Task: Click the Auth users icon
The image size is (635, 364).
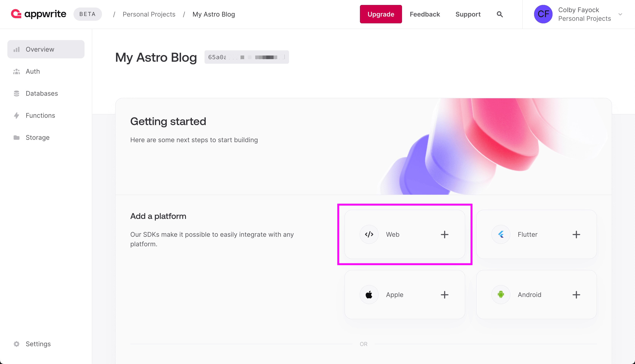Action: click(x=17, y=71)
